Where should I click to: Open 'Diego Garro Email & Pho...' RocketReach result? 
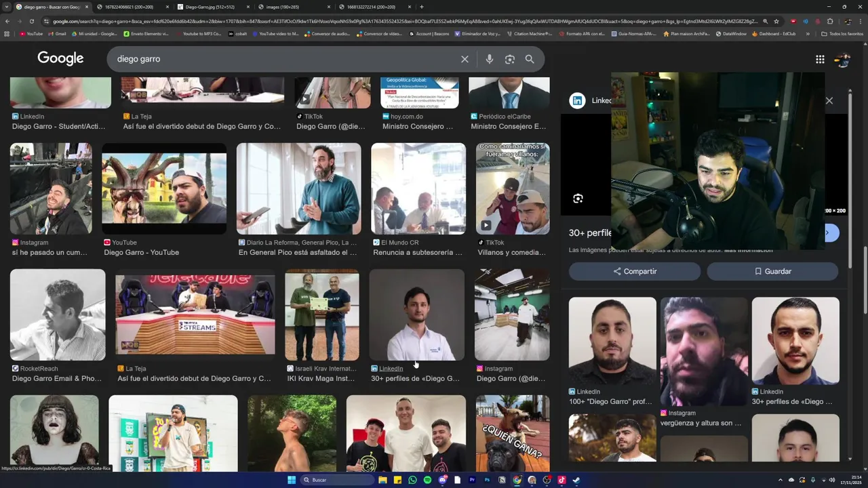[x=57, y=378]
